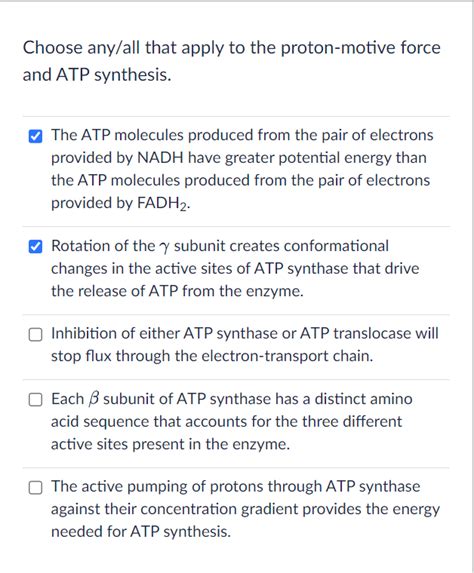The image size is (474, 573).
Task: Click the line 'needed for ATP synthesis.'
Action: [141, 531]
